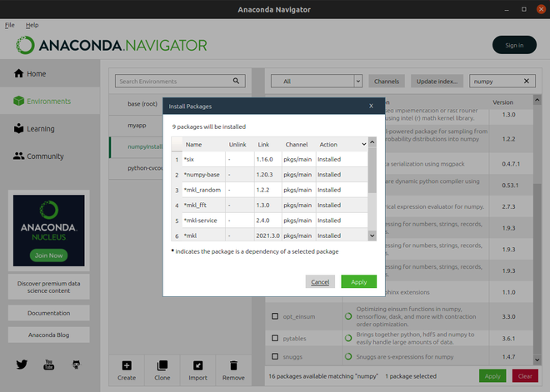Open the Documentation link
Screen dimensions: 550x392
point(49,313)
